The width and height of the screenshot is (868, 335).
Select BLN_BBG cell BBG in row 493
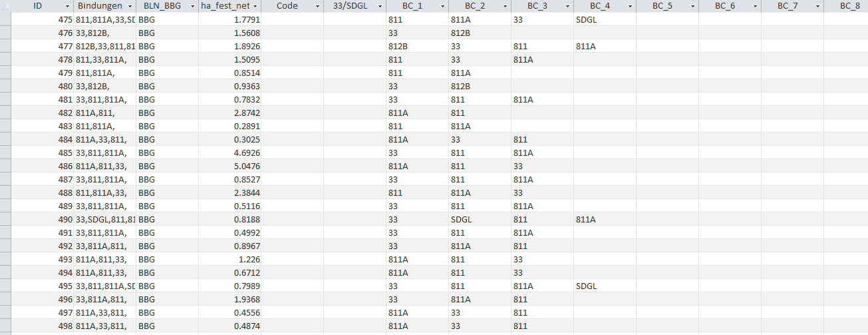(168, 259)
